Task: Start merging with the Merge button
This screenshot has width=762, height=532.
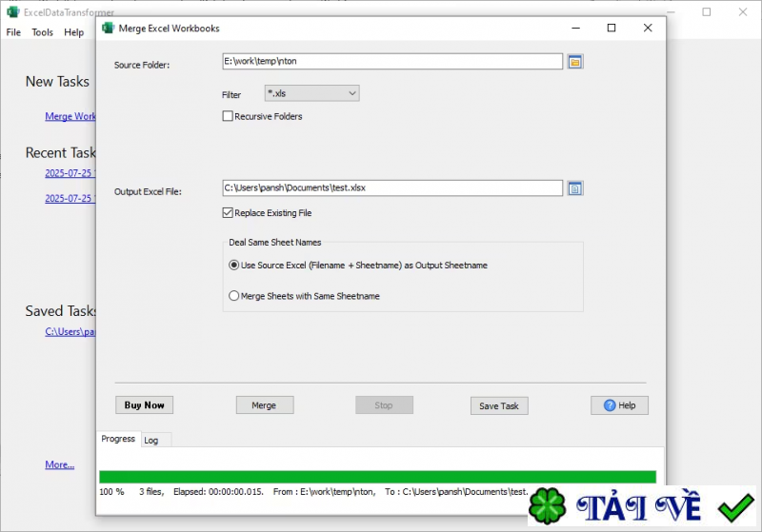Action: click(265, 405)
